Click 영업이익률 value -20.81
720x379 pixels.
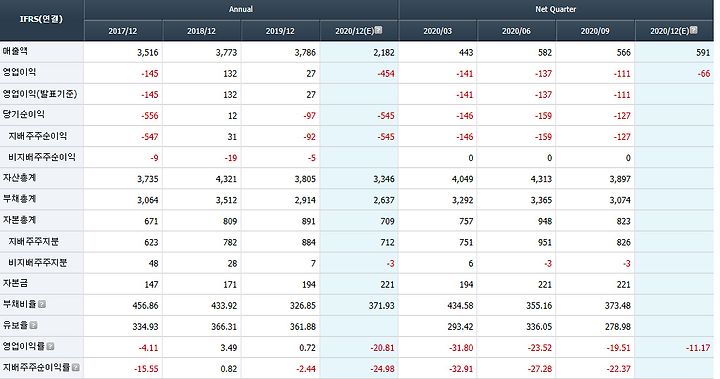click(x=382, y=348)
